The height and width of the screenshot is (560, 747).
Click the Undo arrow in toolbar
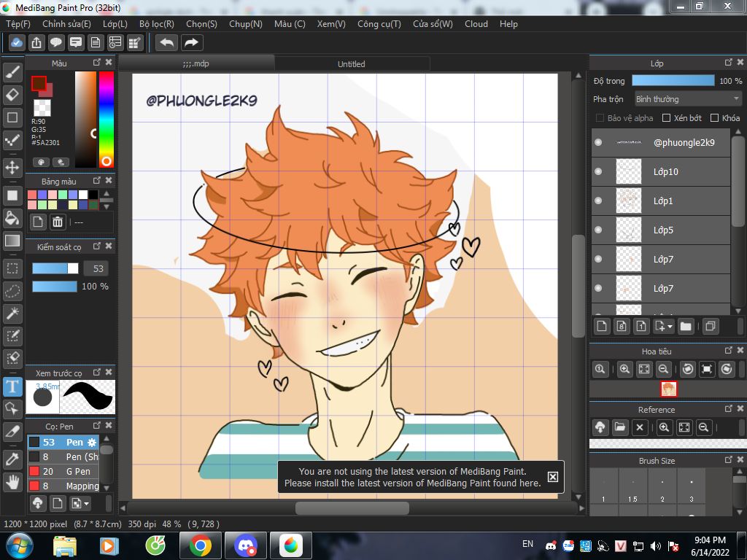click(x=167, y=43)
